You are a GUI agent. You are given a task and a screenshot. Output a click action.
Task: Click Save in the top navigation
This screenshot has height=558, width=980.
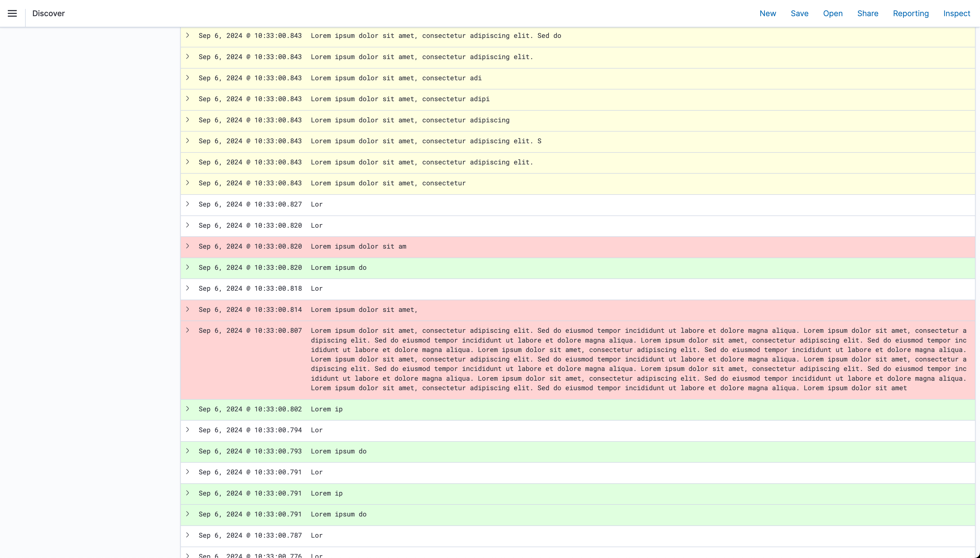pos(799,13)
